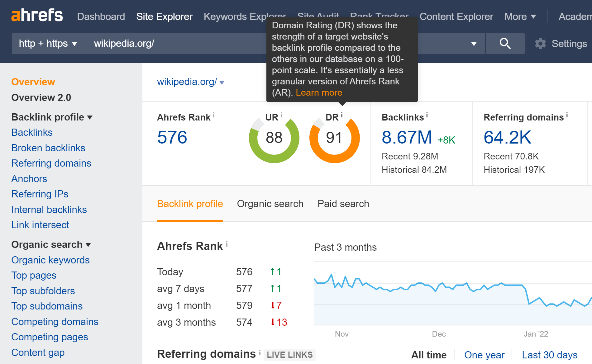Image resolution: width=592 pixels, height=364 pixels.
Task: Open Broken backlinks sidebar link
Action: [x=48, y=148]
